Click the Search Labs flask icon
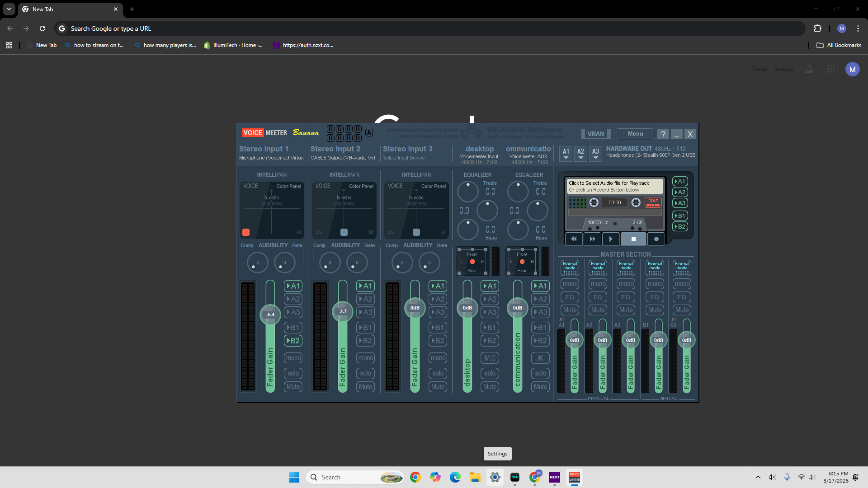Image resolution: width=868 pixels, height=488 pixels. pyautogui.click(x=809, y=69)
